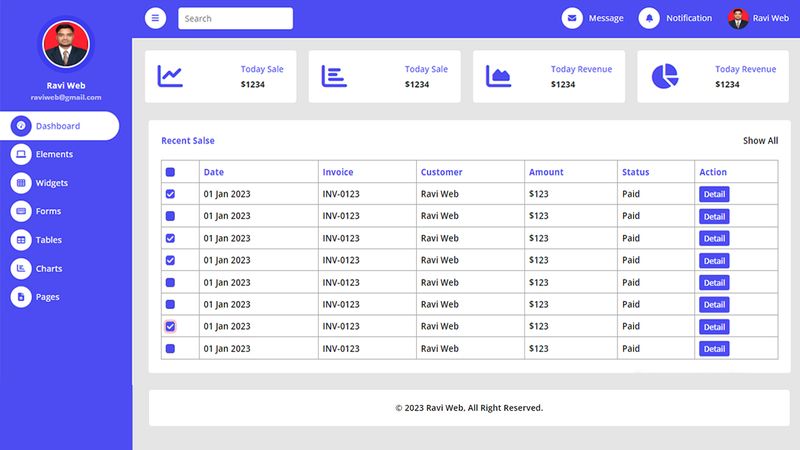Expand the Pages sidebar menu

[47, 297]
